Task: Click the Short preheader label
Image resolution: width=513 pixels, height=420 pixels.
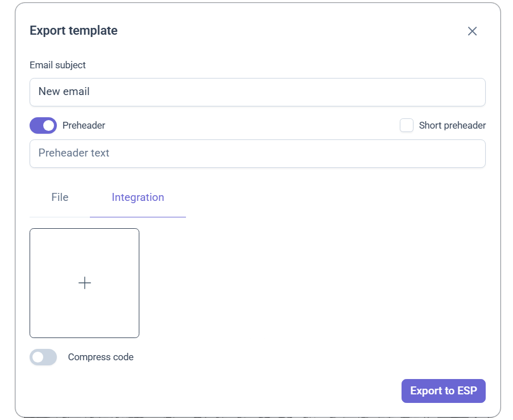Action: tap(452, 125)
